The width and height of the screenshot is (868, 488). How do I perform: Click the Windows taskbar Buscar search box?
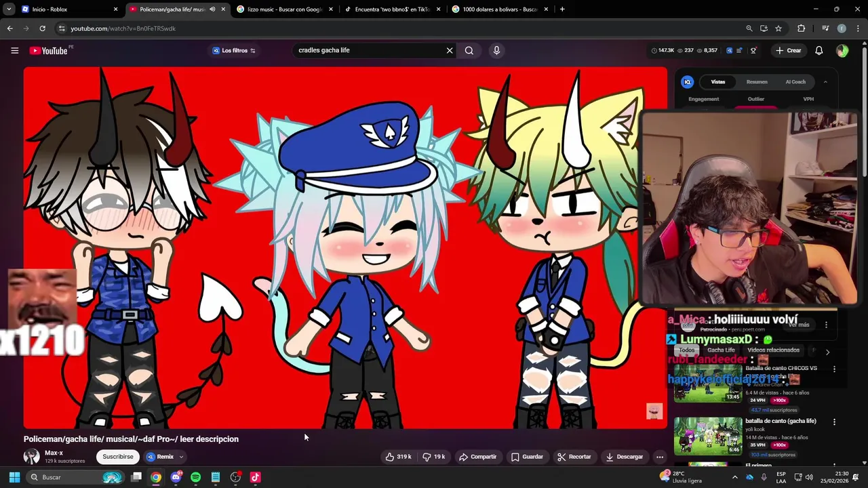pos(75,477)
